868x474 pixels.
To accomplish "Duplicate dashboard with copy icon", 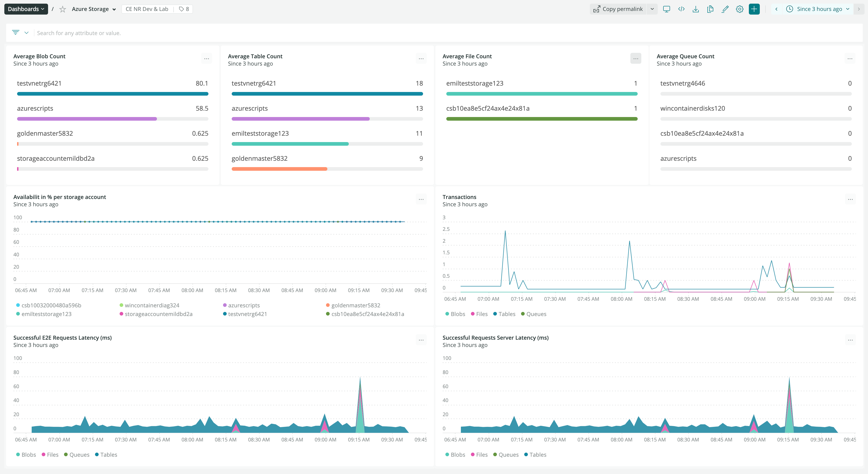I will (x=710, y=9).
